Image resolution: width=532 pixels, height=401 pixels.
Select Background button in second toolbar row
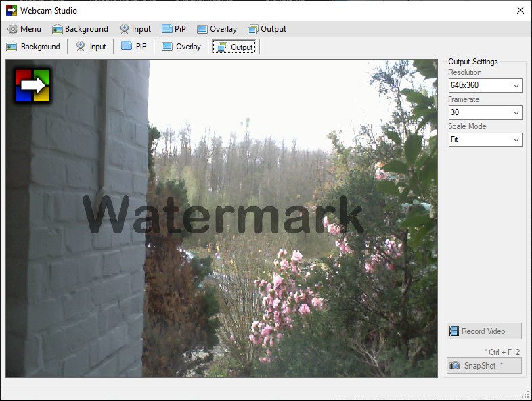(33, 47)
